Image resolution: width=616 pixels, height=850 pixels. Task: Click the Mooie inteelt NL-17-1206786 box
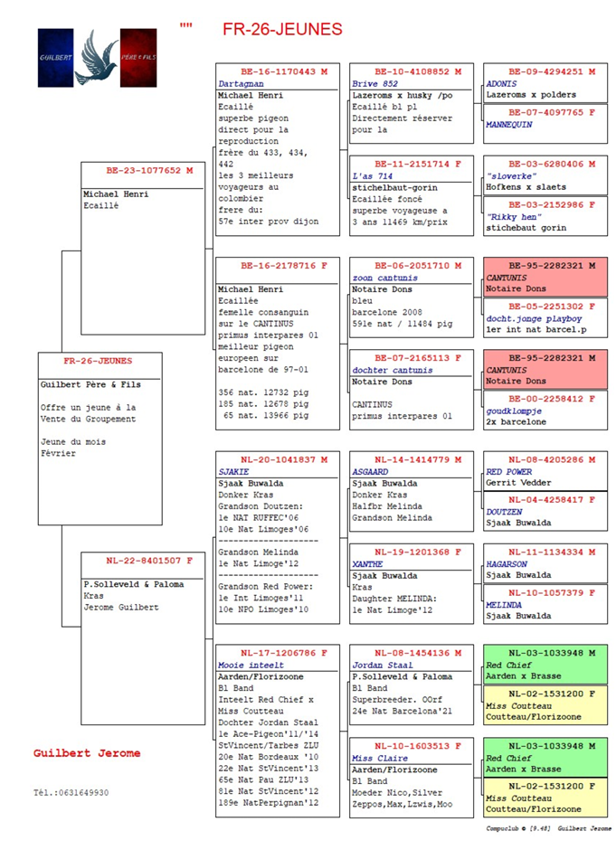pyautogui.click(x=277, y=730)
